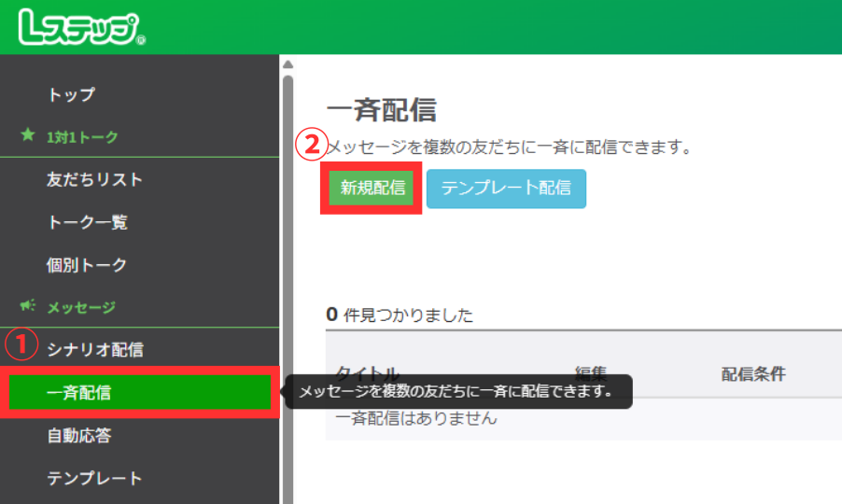Select 個別トーク in the sidebar

pyautogui.click(x=87, y=265)
